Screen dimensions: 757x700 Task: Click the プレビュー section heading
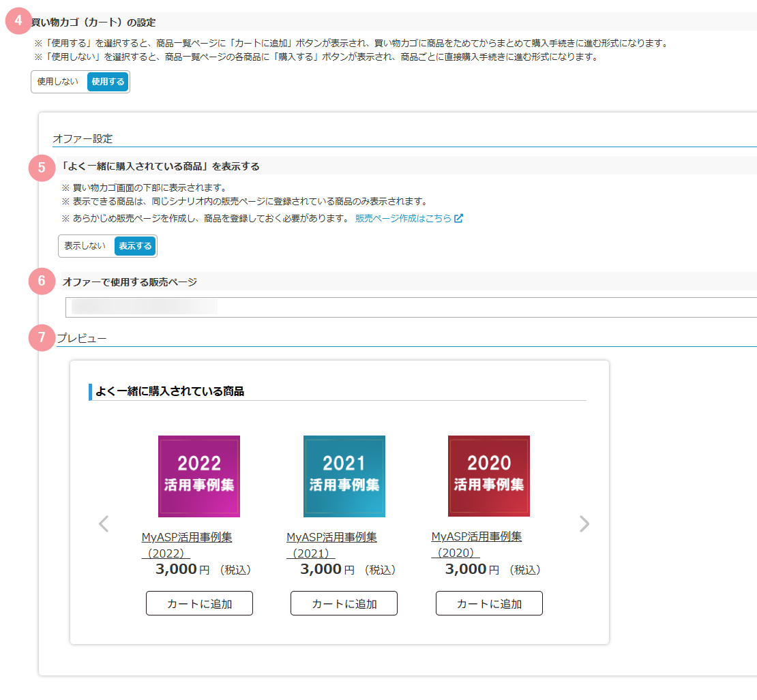(x=82, y=338)
